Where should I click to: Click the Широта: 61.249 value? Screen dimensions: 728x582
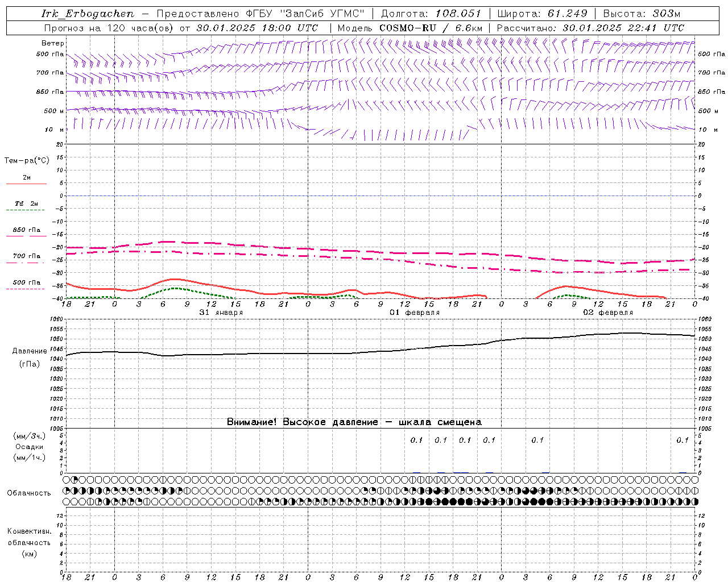542,14
